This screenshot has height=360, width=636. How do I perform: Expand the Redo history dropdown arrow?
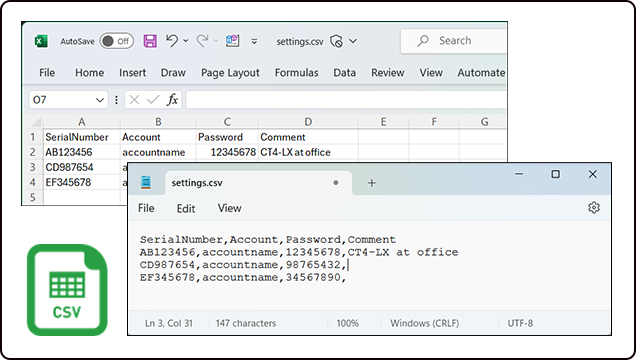point(216,41)
